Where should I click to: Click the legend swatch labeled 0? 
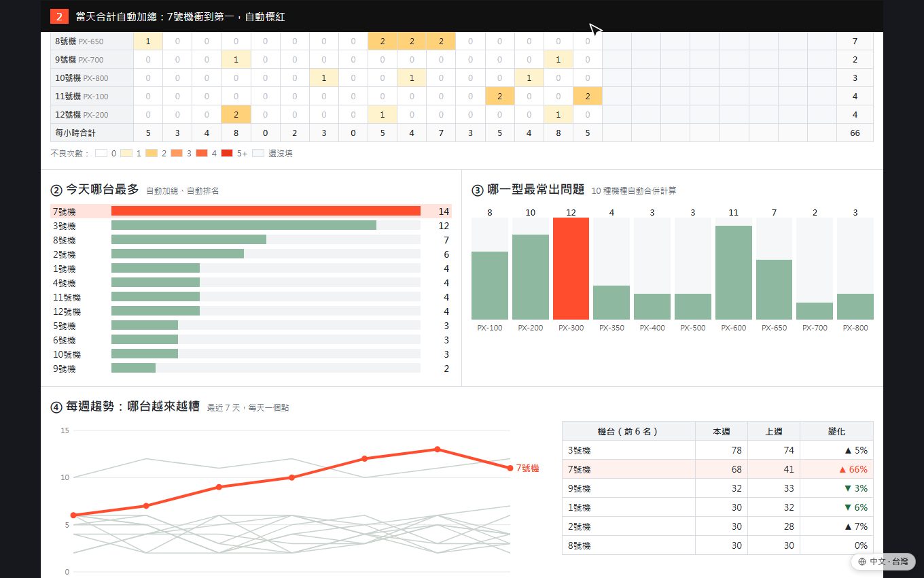[101, 154]
